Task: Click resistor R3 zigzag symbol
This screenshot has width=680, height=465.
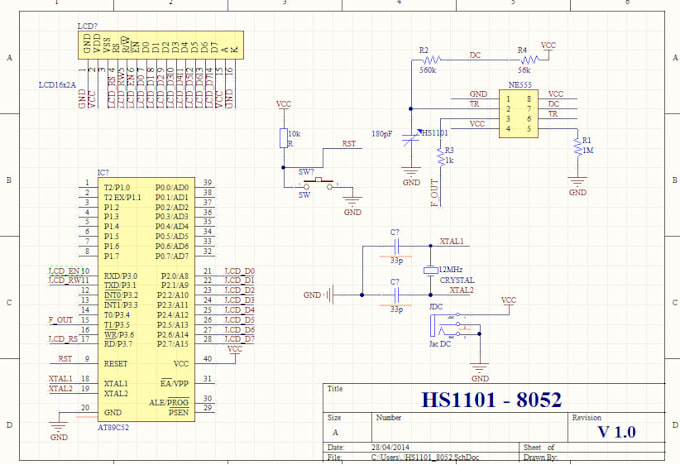Action: [441, 156]
